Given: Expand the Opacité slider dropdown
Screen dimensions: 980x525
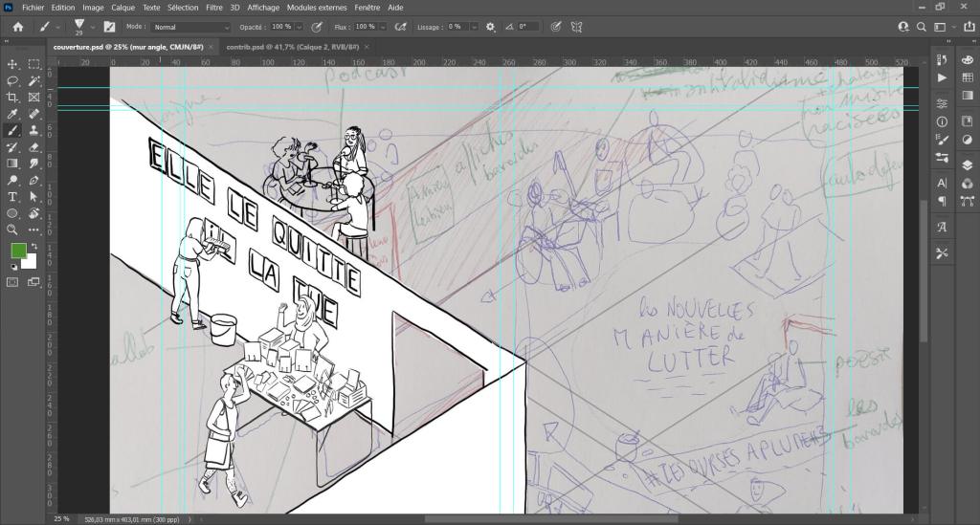Looking at the screenshot, I should (301, 27).
